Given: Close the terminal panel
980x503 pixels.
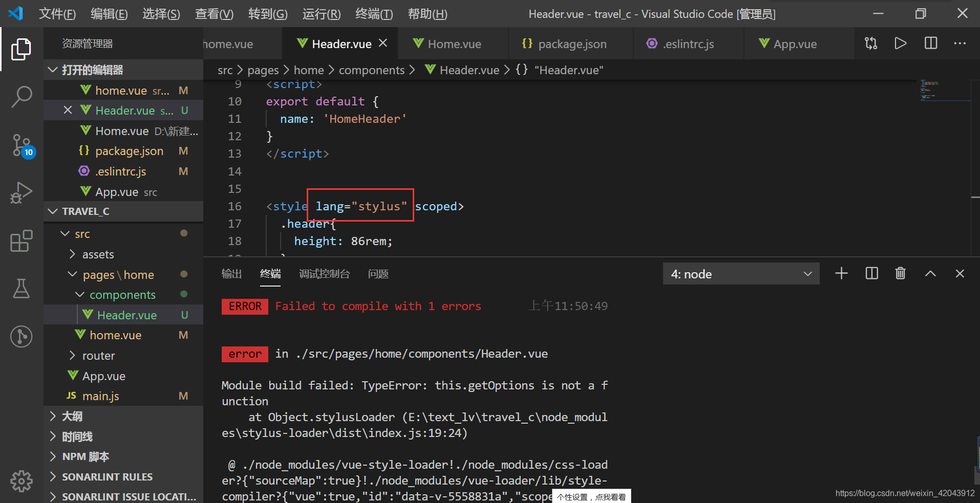Looking at the screenshot, I should click(960, 274).
